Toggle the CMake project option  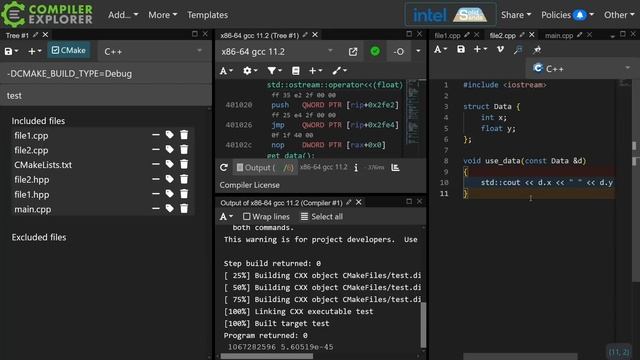point(69,50)
